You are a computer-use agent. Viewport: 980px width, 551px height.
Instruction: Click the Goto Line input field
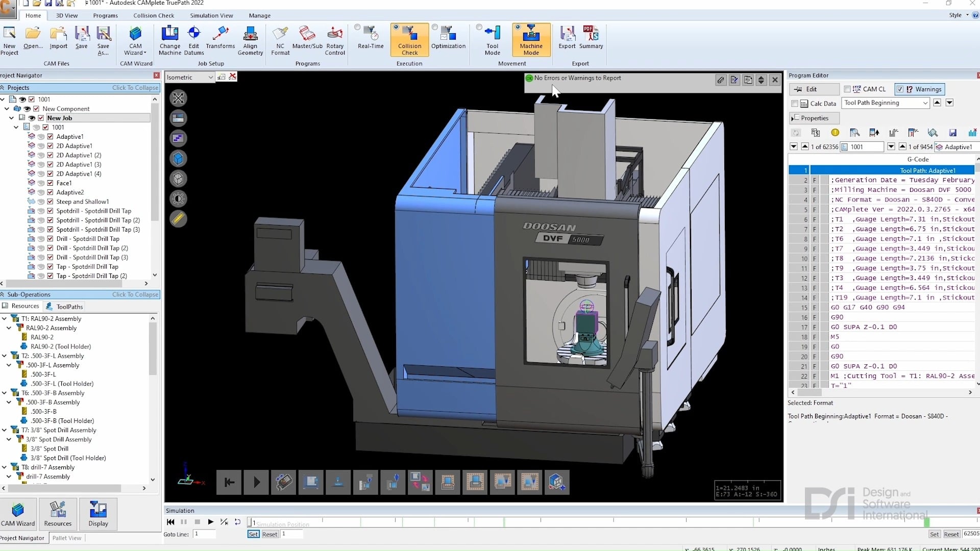coord(204,534)
